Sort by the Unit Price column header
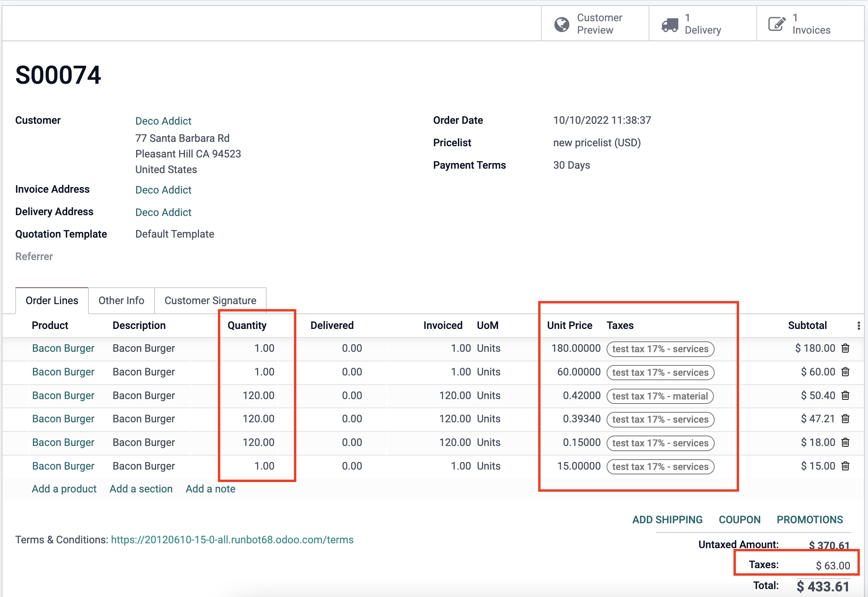The height and width of the screenshot is (597, 868). 570,325
